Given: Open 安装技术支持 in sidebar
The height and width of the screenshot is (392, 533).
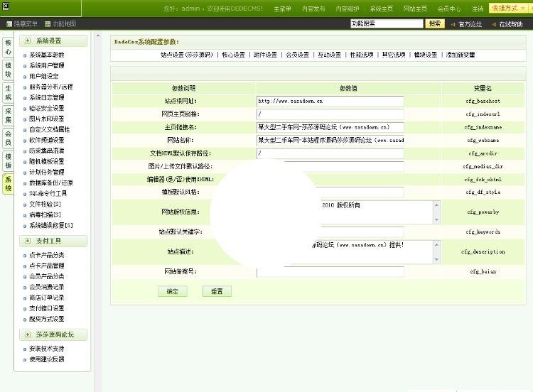Looking at the screenshot, I should click(x=47, y=349).
